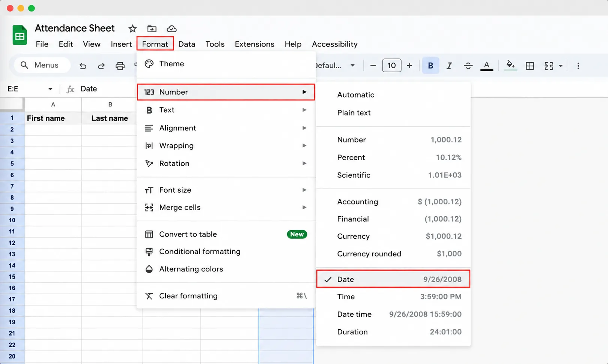Viewport: 608px width, 364px height.
Task: Expand the Text submenu
Action: pyautogui.click(x=226, y=110)
